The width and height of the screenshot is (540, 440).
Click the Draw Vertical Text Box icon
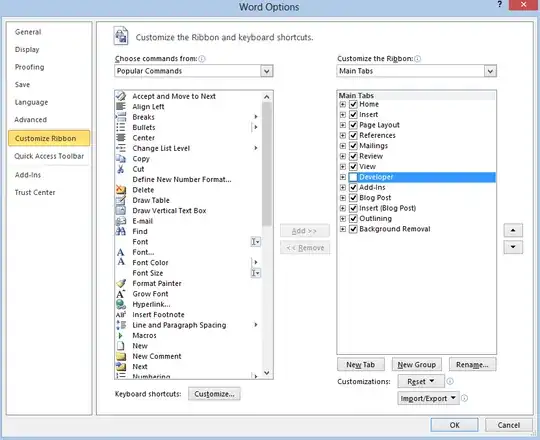point(121,210)
